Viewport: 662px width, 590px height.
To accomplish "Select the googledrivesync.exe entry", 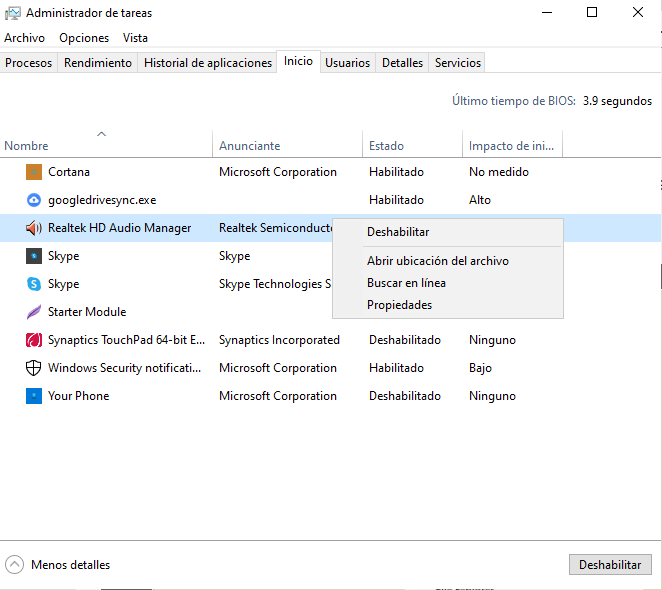I will point(102,200).
